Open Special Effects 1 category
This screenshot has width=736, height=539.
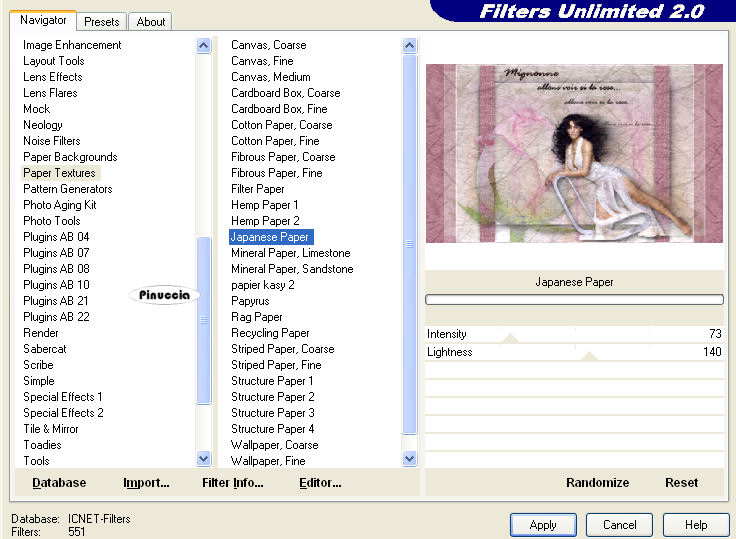pyautogui.click(x=62, y=397)
